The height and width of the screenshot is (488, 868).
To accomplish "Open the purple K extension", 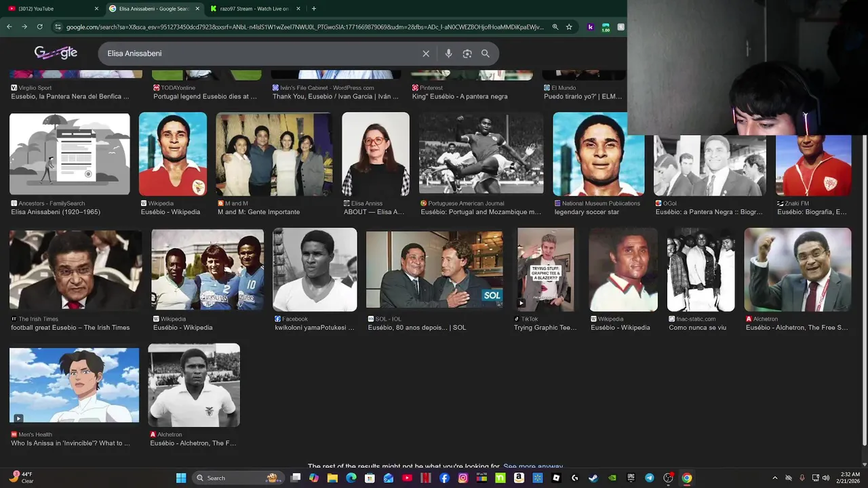I will [x=591, y=27].
